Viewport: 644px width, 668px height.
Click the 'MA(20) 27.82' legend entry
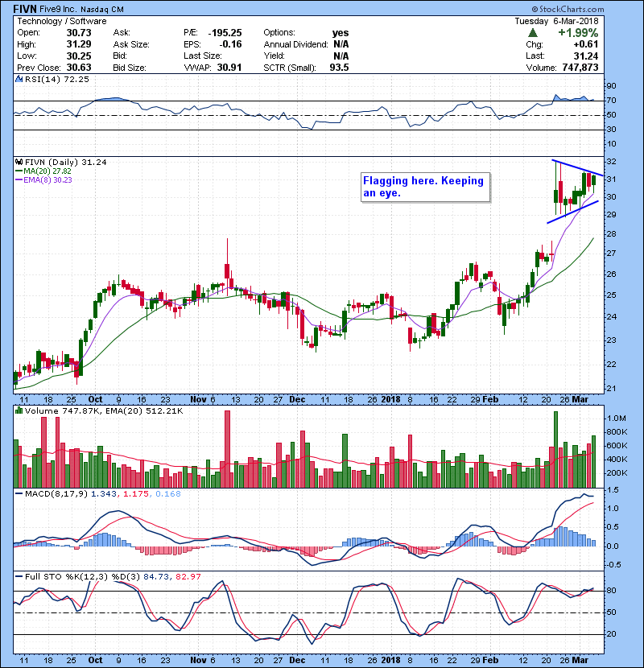click(47, 171)
